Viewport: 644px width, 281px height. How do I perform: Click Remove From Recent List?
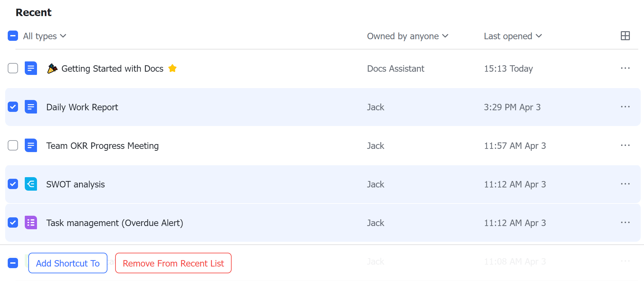tap(173, 263)
